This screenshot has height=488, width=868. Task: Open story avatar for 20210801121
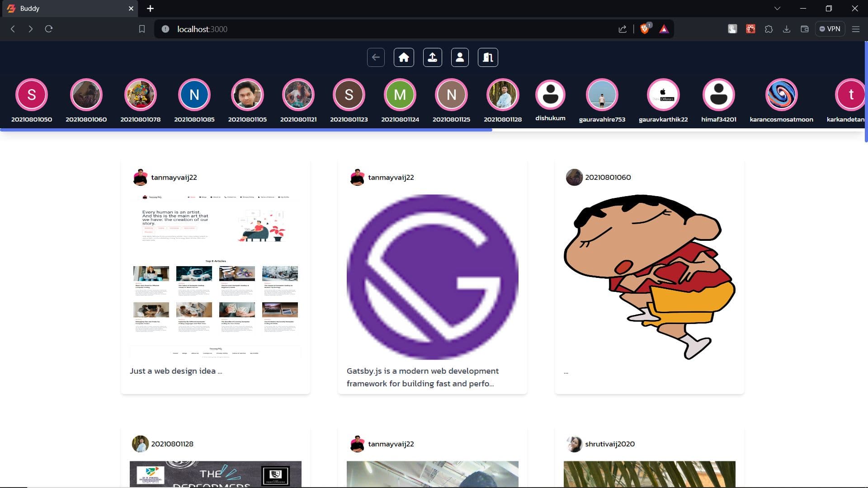click(x=298, y=95)
